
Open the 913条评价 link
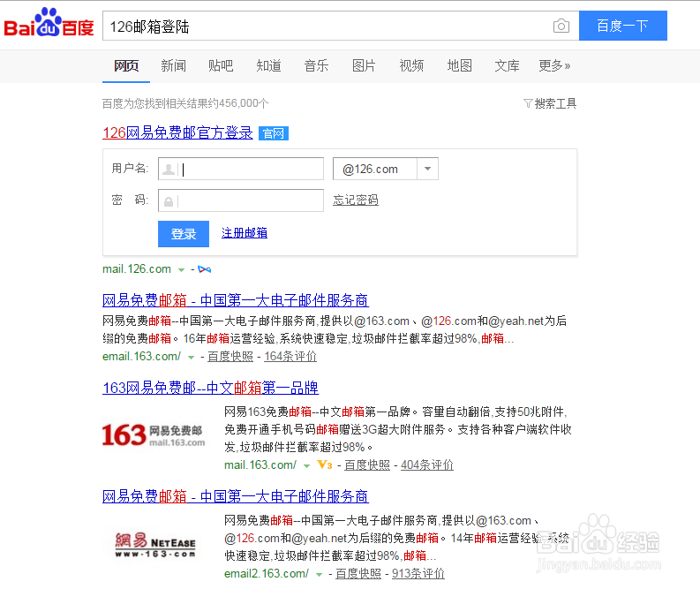[x=418, y=573]
